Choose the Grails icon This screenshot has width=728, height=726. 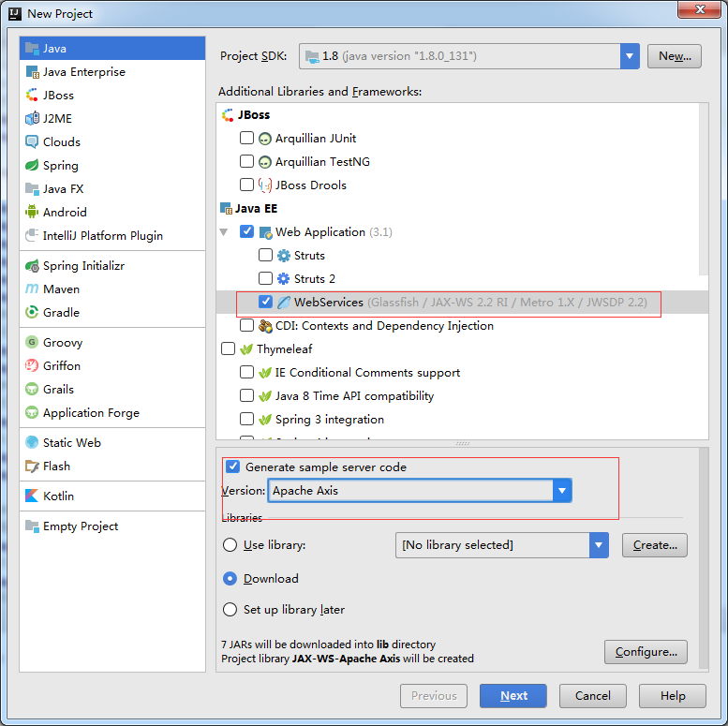click(32, 389)
